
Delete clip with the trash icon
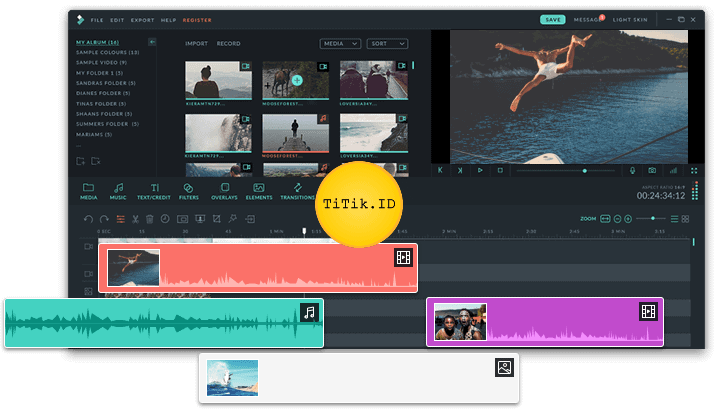pyautogui.click(x=150, y=219)
